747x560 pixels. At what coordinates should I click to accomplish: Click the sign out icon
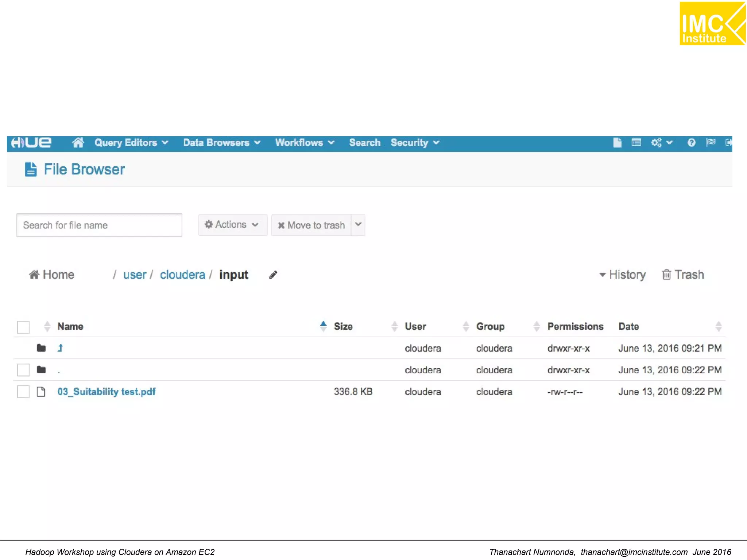[x=728, y=143]
